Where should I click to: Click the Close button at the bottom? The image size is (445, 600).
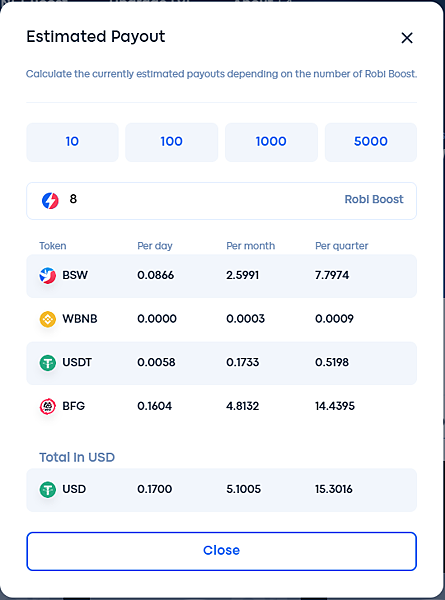[222, 551]
